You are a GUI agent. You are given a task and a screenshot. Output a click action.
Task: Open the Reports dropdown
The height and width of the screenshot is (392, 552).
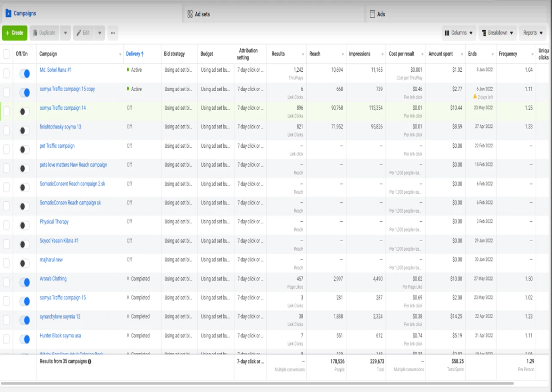[x=533, y=33]
